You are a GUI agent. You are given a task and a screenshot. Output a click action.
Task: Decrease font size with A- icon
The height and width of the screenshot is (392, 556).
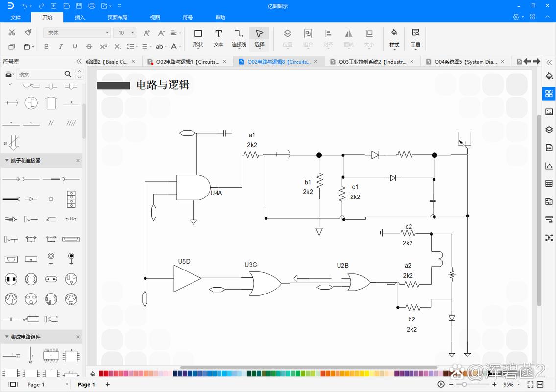coord(161,33)
